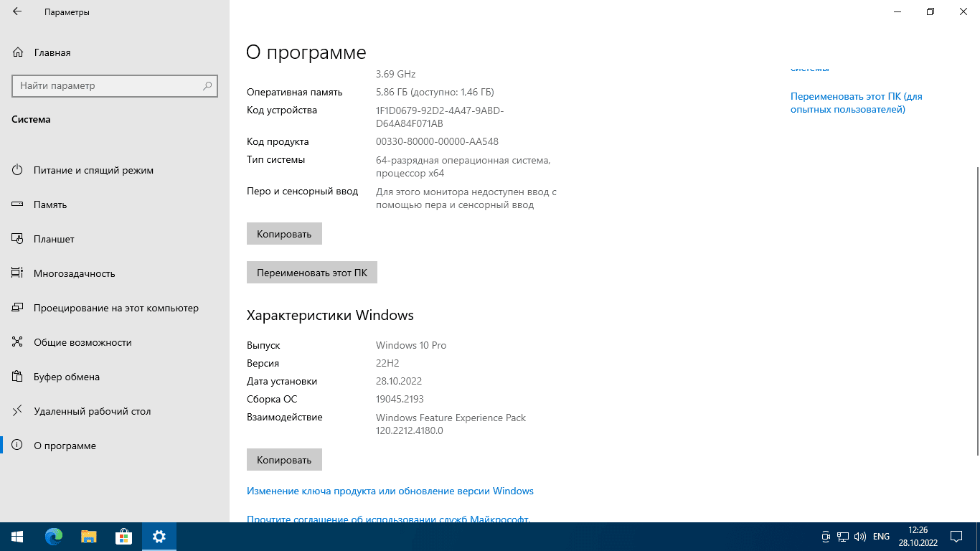Select the Многозадачность icon
The image size is (980, 551).
tap(18, 273)
